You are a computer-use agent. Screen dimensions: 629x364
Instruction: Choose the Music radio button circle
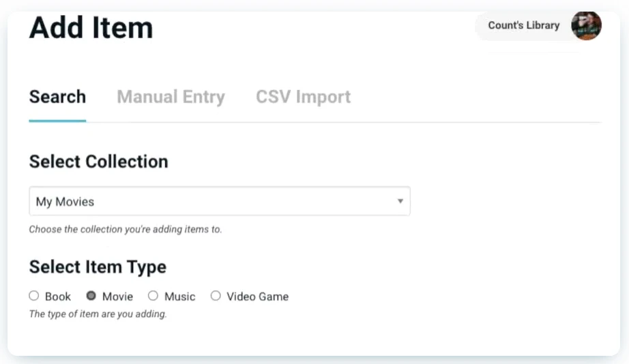coord(153,296)
